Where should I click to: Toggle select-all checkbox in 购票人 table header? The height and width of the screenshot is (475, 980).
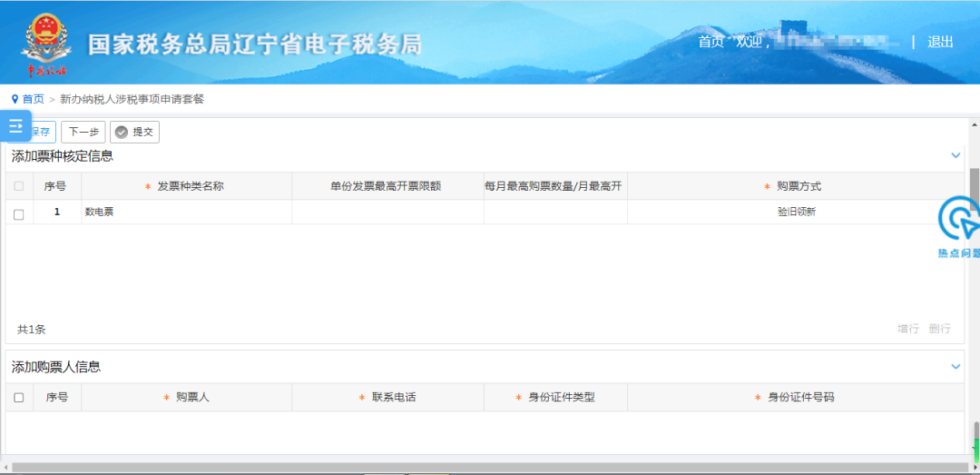(19, 398)
